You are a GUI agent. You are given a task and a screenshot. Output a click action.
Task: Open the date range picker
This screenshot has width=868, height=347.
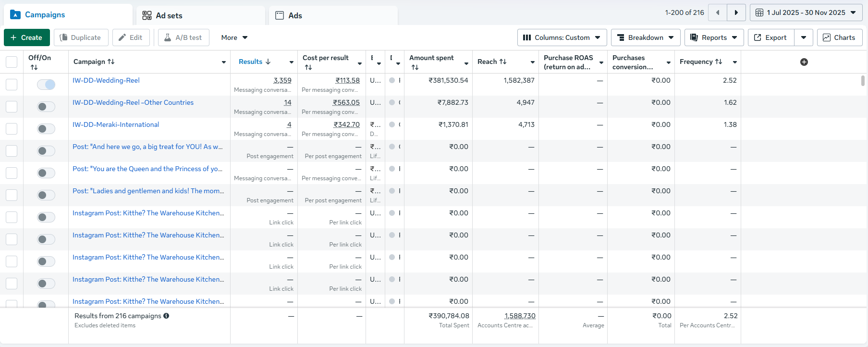tap(806, 12)
